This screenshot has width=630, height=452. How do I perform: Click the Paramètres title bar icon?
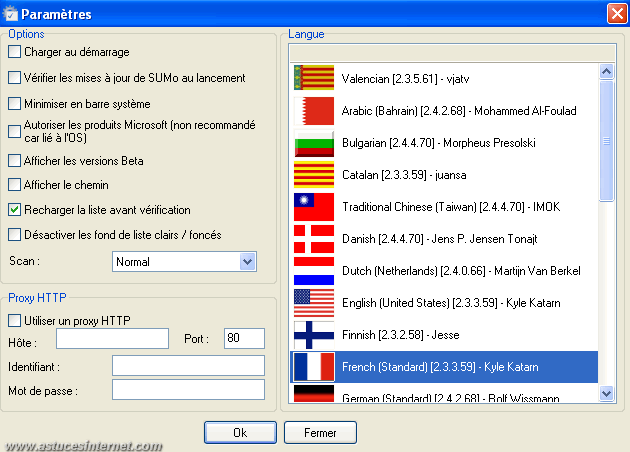coord(10,14)
